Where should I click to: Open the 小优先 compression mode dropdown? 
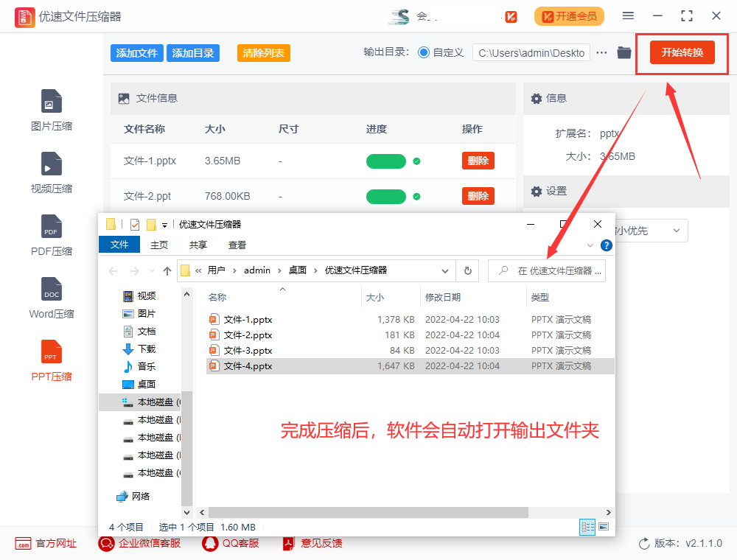click(651, 231)
